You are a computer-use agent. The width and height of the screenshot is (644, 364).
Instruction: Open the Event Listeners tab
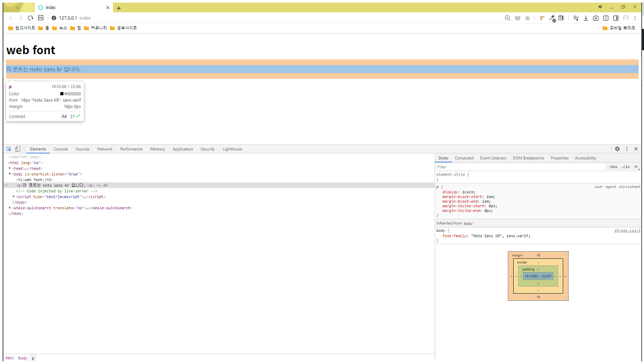493,158
